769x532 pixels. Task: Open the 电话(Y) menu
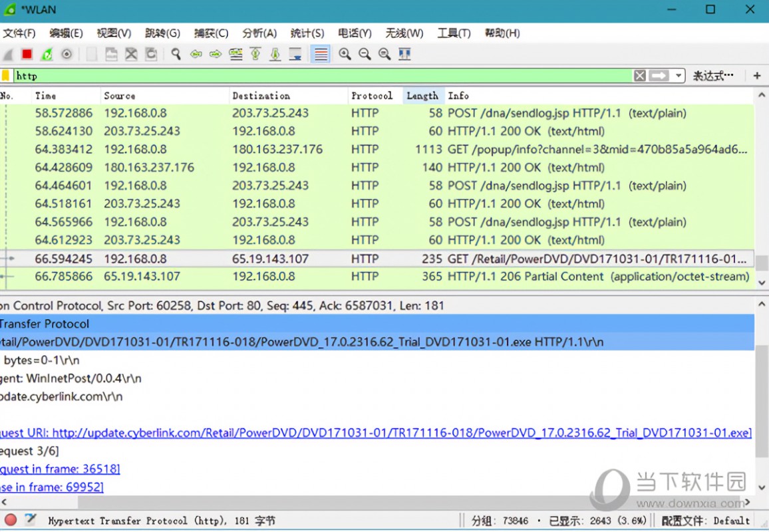coord(355,33)
